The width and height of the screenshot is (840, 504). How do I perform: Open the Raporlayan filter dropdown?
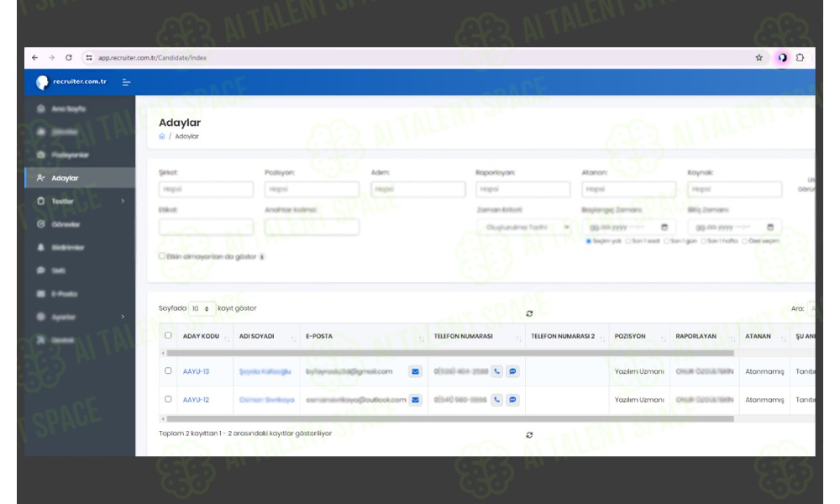(x=522, y=189)
